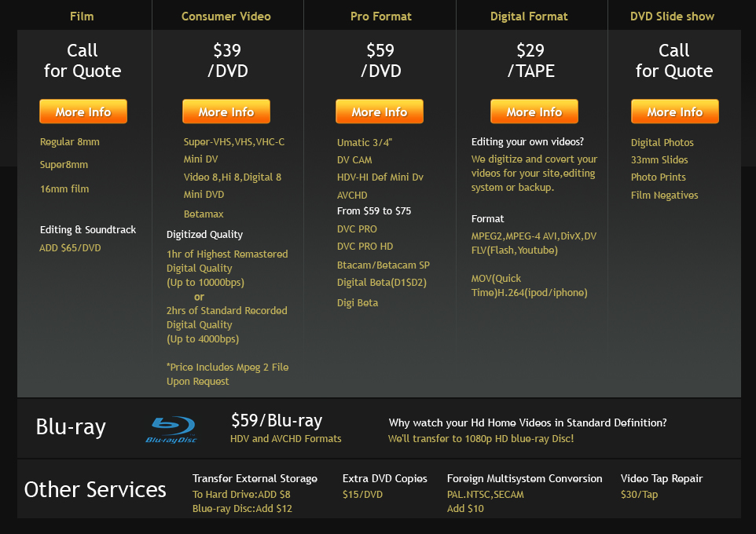Select the Film tab header
The image size is (756, 534).
82,16
